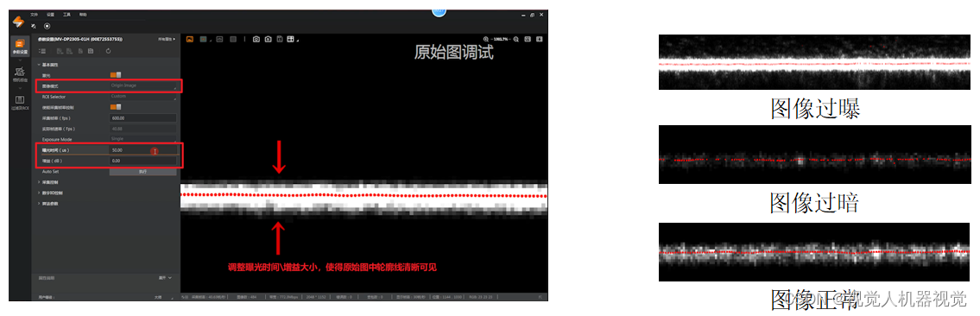
Task: Click the 曝光时间 input field 50.00
Action: tap(143, 150)
